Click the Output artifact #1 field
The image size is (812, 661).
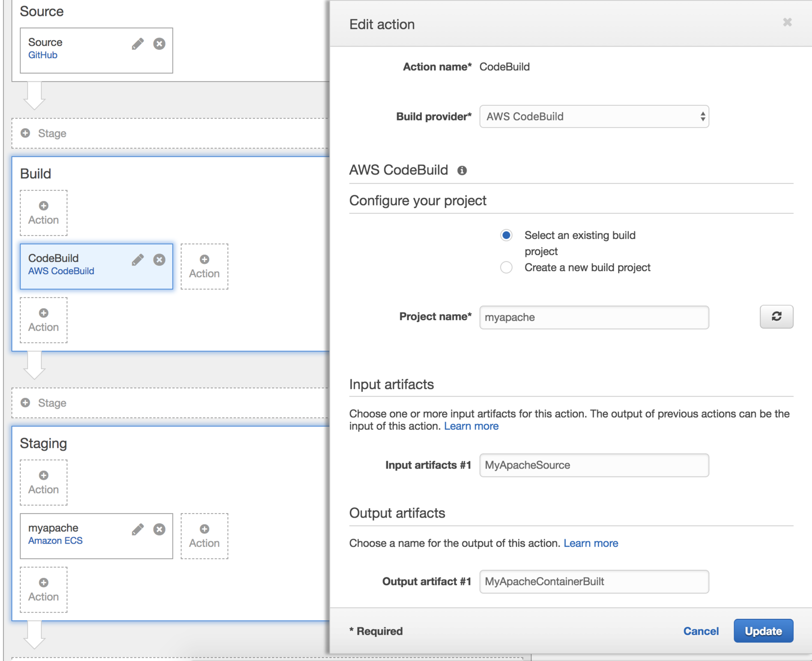click(x=594, y=582)
